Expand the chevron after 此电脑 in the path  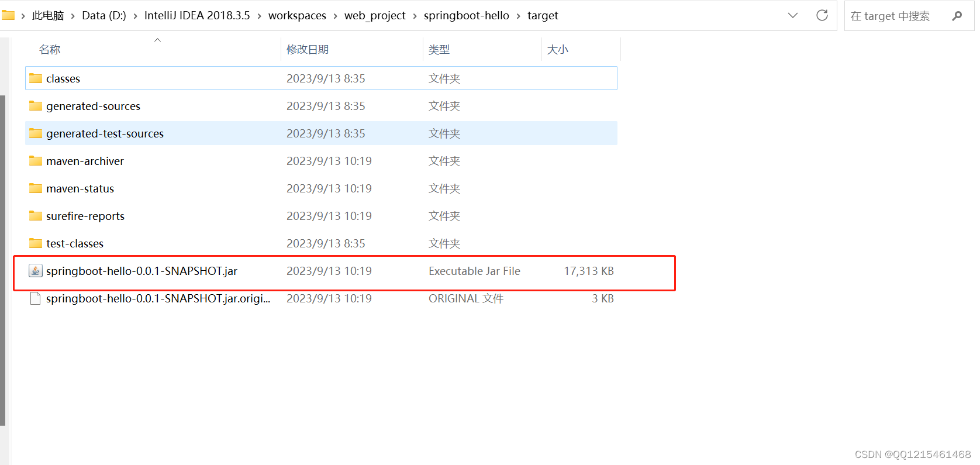73,16
